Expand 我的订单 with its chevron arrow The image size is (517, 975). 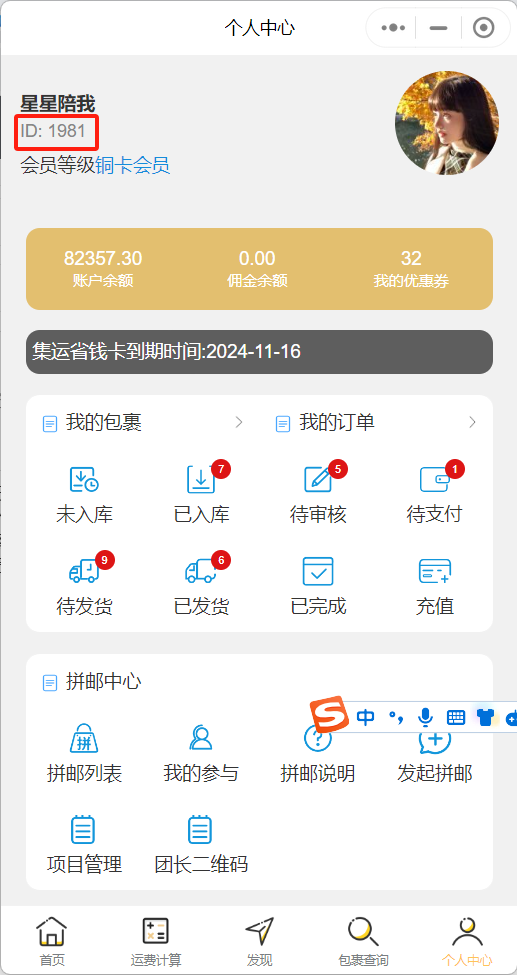tap(472, 423)
